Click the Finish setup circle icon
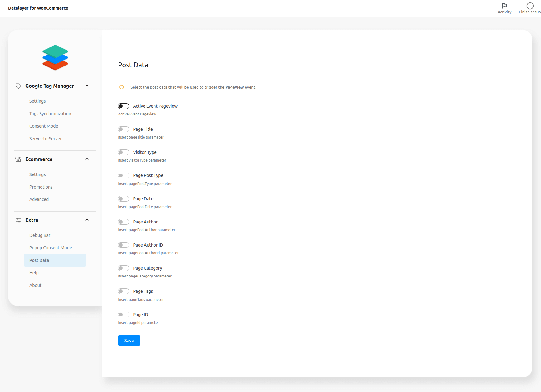The height and width of the screenshot is (392, 541). 530,6
